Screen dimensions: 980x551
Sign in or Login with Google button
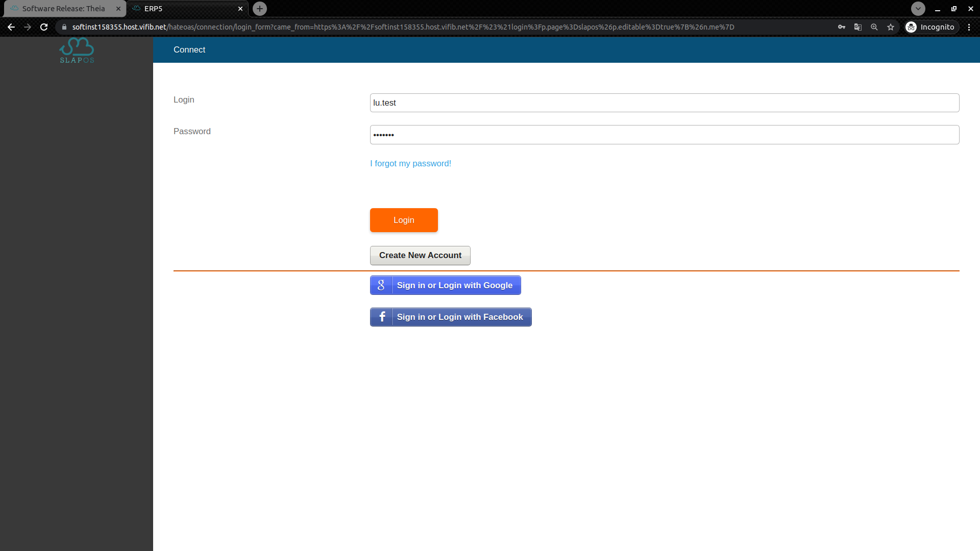[x=446, y=285]
